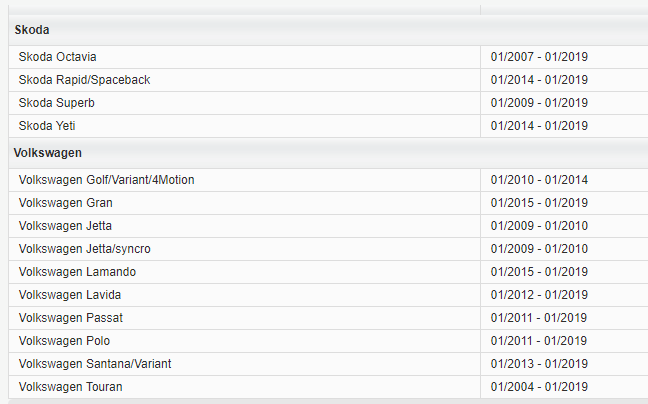Select the Skoda Octavia row
Image resolution: width=648 pixels, height=404 pixels.
coord(328,57)
